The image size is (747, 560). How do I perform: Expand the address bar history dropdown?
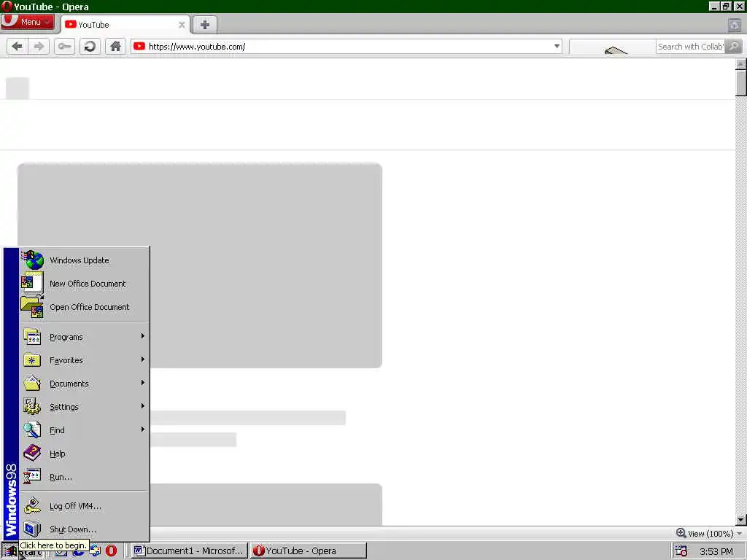pyautogui.click(x=557, y=46)
